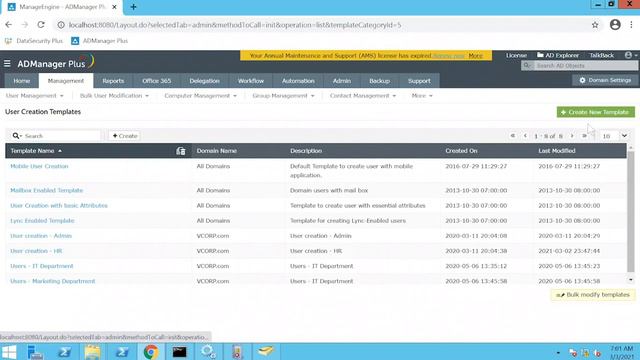Expand Computer Management dropdown

tap(200, 96)
